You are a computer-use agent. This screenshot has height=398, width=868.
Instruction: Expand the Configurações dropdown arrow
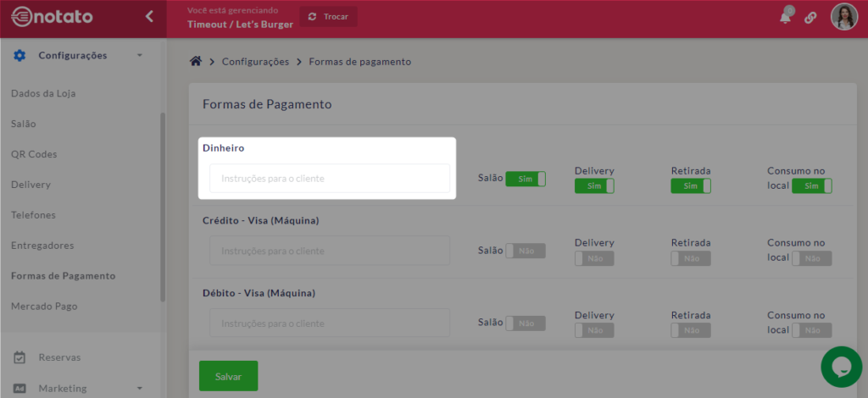coord(139,56)
